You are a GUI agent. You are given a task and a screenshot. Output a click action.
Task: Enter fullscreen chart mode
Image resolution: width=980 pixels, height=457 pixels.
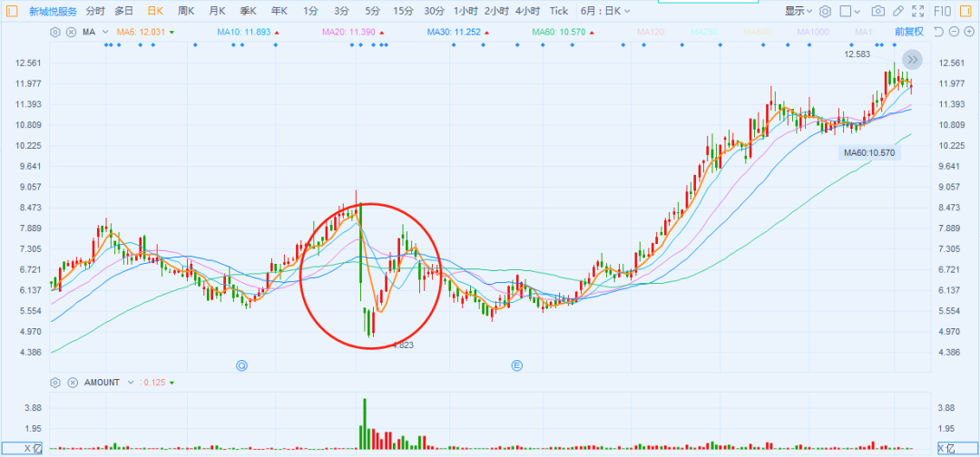pos(917,11)
